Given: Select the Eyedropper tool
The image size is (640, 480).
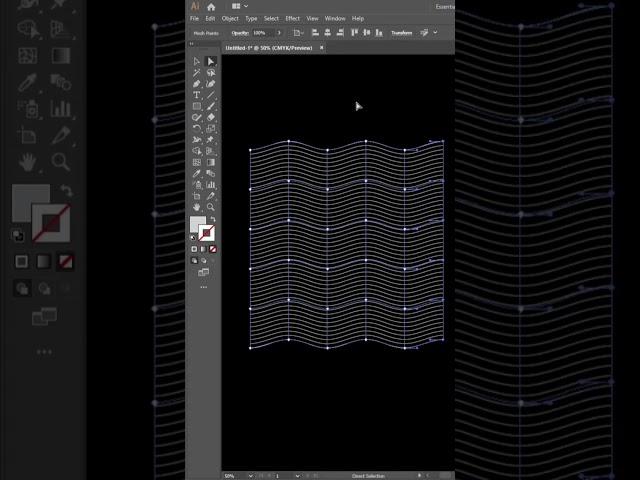Looking at the screenshot, I should [x=197, y=173].
